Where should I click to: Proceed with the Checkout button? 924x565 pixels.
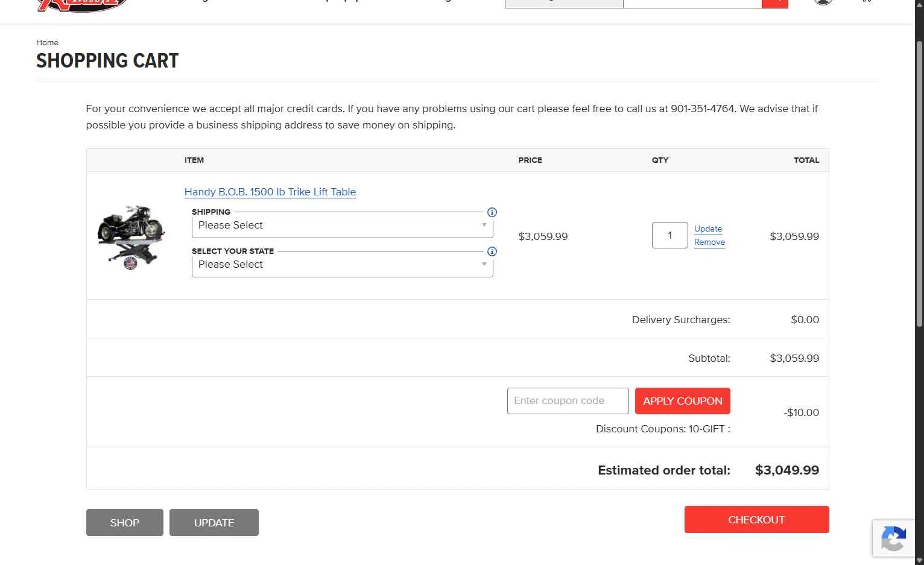point(757,520)
